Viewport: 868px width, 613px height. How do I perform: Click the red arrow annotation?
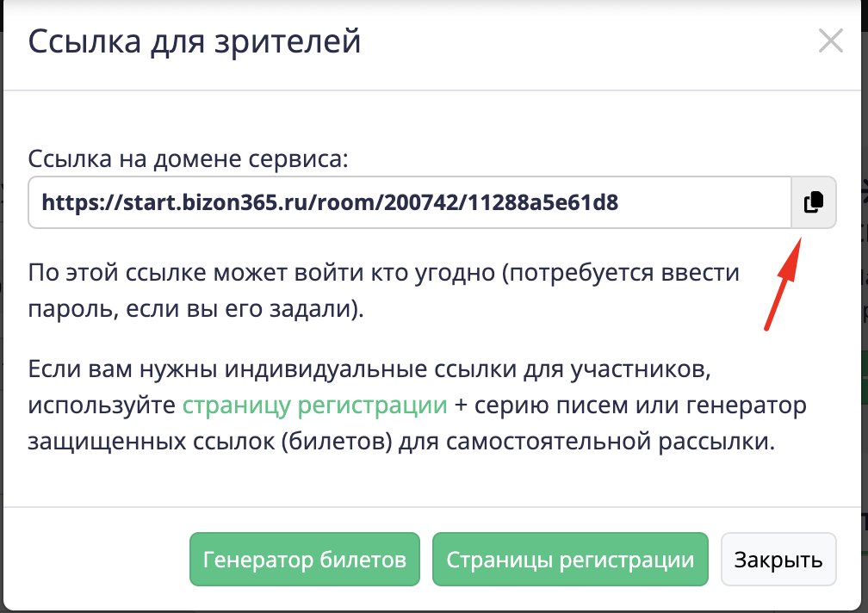[x=784, y=284]
